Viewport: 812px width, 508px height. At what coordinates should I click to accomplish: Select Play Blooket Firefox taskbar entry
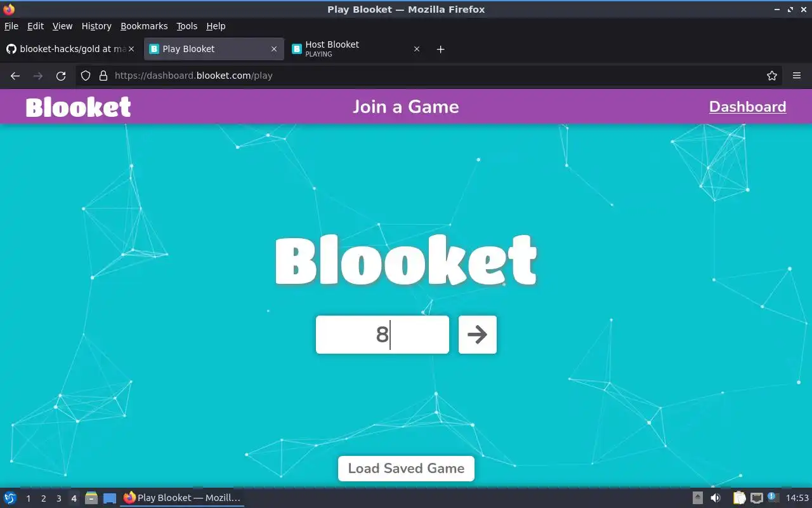(182, 498)
